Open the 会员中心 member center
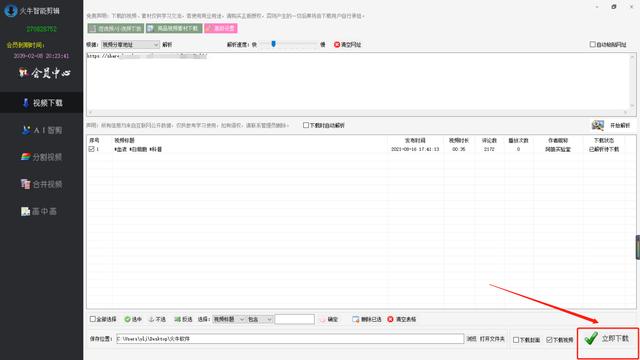This screenshot has width=640, height=360. [x=44, y=73]
